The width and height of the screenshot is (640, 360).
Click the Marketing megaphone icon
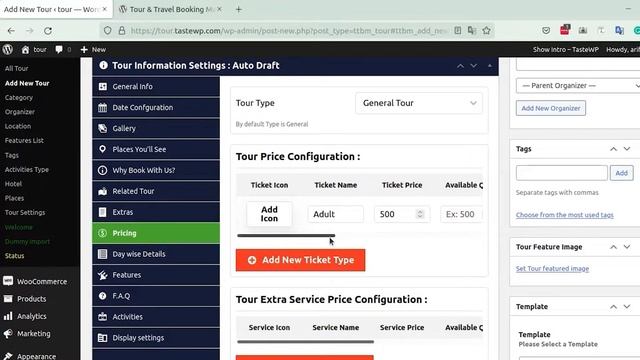[8, 334]
